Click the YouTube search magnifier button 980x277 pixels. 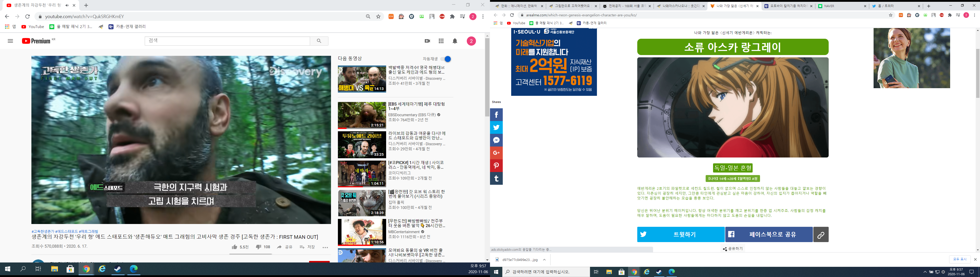pyautogui.click(x=319, y=41)
